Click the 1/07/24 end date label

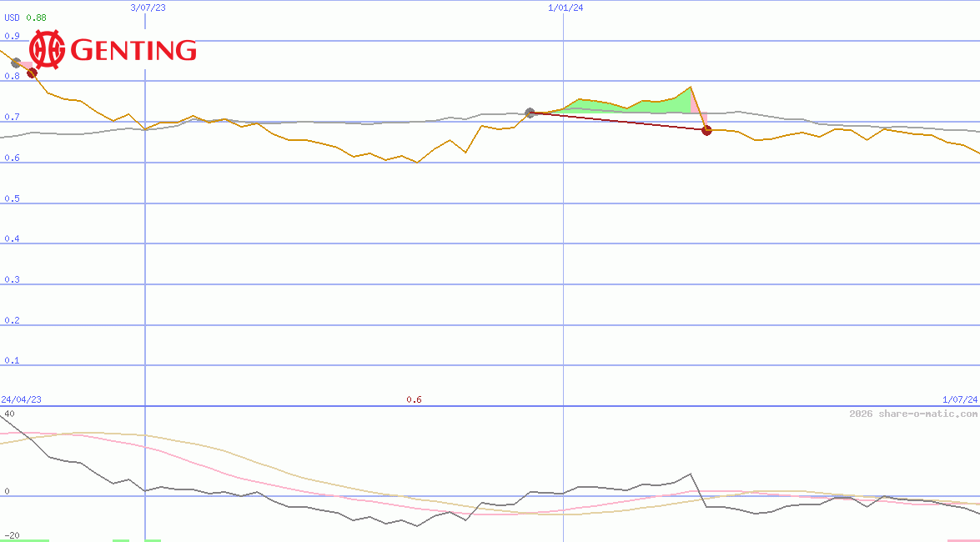tap(958, 399)
